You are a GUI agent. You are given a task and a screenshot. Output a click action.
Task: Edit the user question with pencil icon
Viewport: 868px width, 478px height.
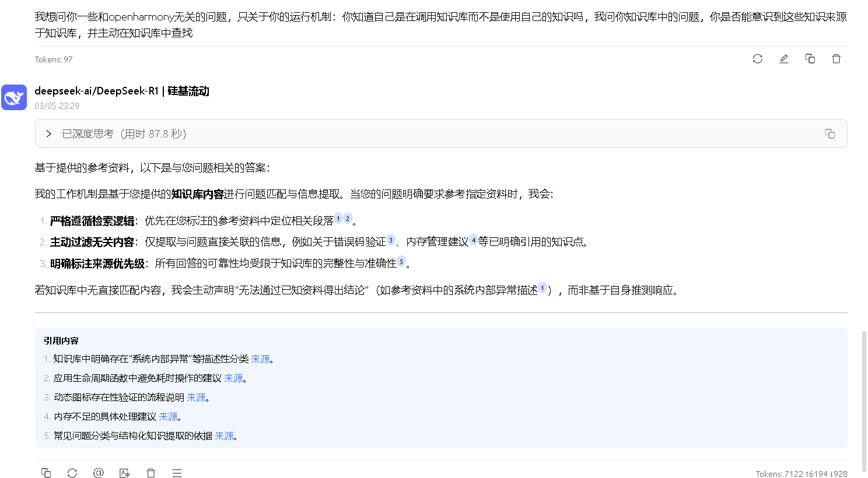click(784, 59)
